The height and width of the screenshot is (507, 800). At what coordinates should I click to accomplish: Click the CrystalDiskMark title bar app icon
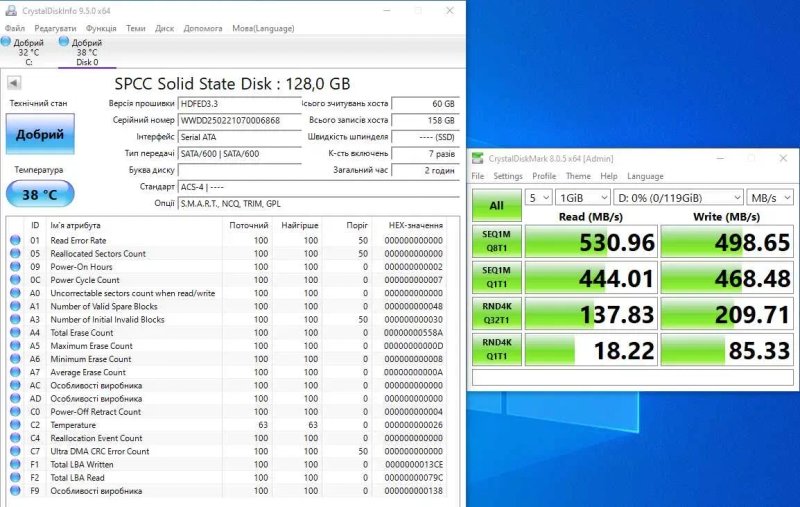pyautogui.click(x=477, y=158)
